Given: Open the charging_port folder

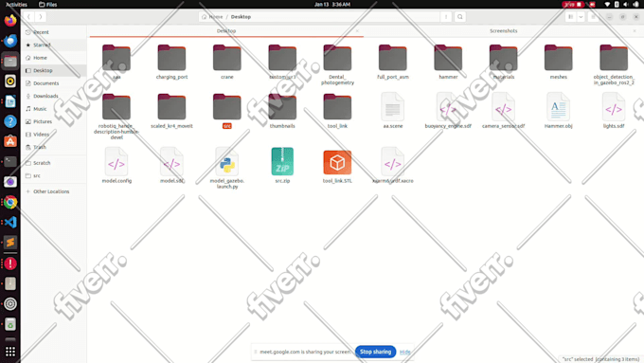Looking at the screenshot, I should (x=171, y=62).
